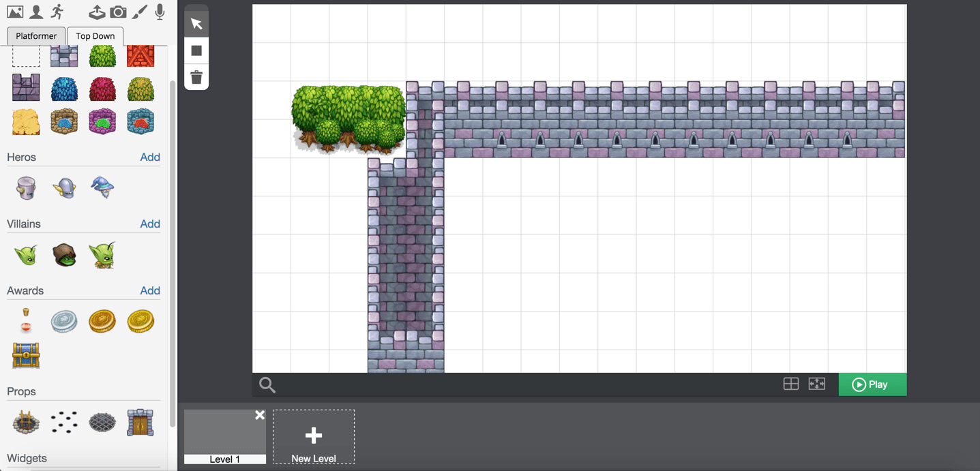Switch to the Top Down tab
The height and width of the screenshot is (471, 980).
tap(95, 36)
